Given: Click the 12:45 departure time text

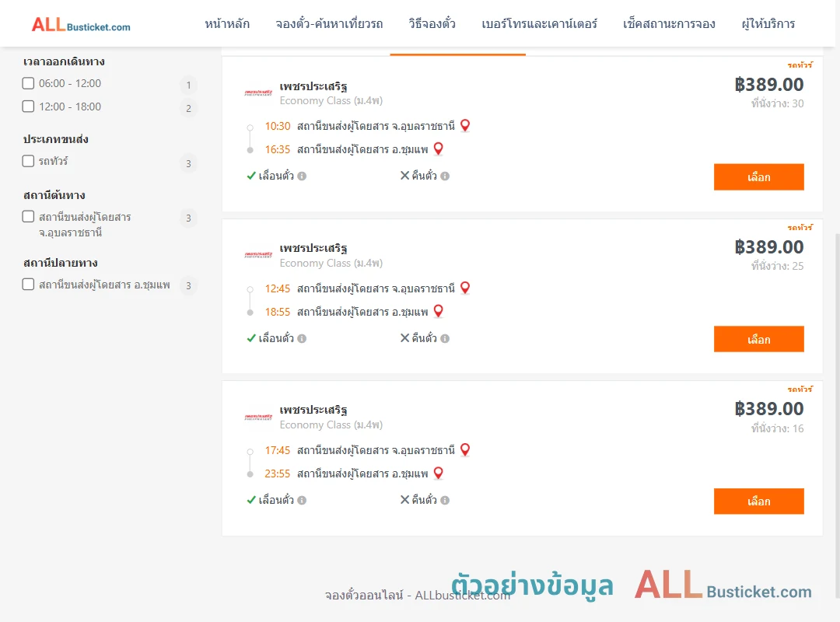Looking at the screenshot, I should point(278,288).
